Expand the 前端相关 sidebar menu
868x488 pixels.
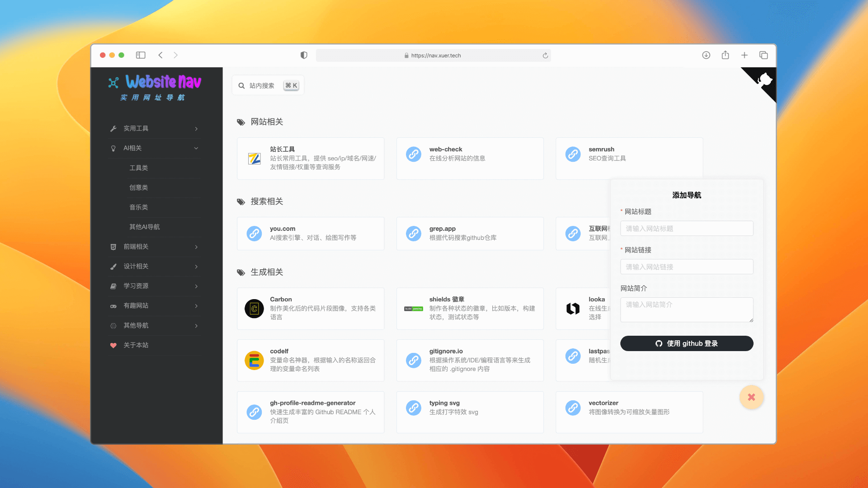point(155,247)
